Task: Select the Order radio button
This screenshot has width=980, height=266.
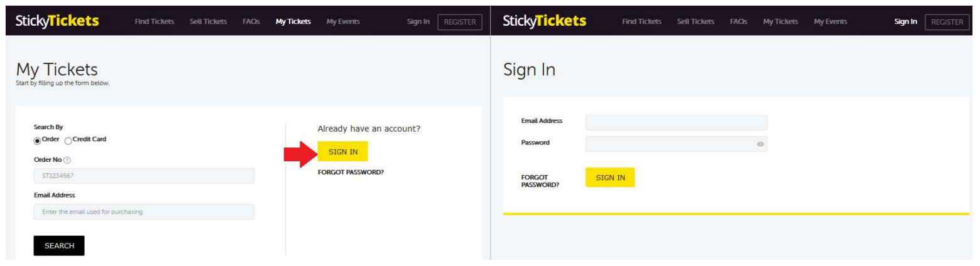Action: coord(37,139)
